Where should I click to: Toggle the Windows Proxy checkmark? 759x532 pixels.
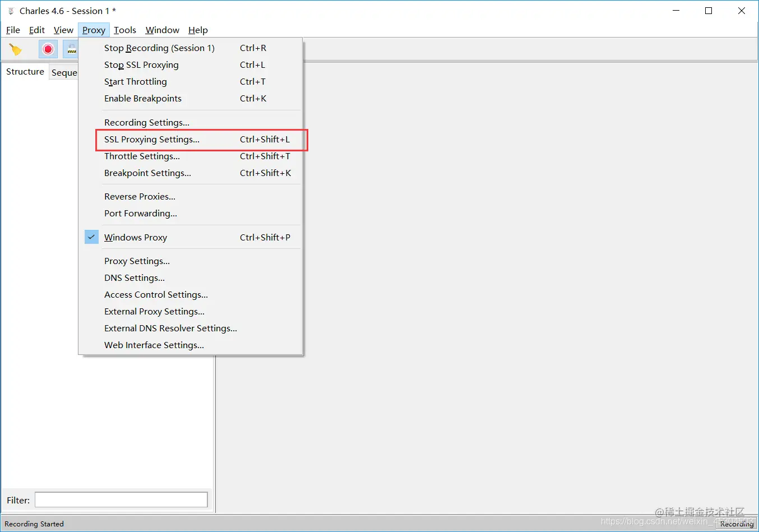91,237
